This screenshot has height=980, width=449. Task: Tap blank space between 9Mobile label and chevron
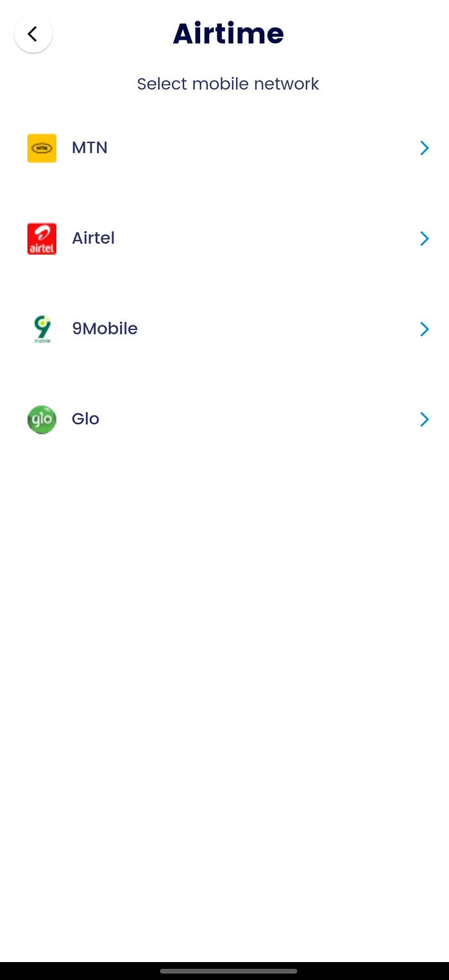point(278,329)
